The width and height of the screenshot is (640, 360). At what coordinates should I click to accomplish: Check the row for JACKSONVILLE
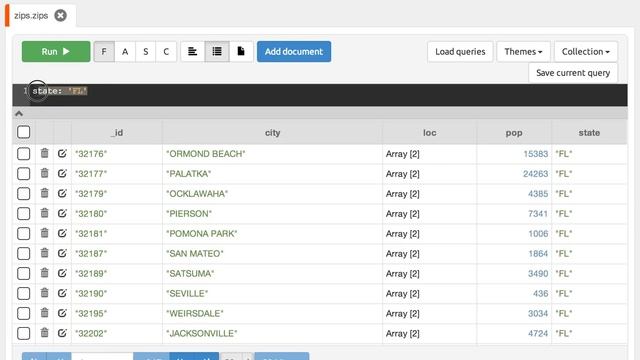(24, 333)
